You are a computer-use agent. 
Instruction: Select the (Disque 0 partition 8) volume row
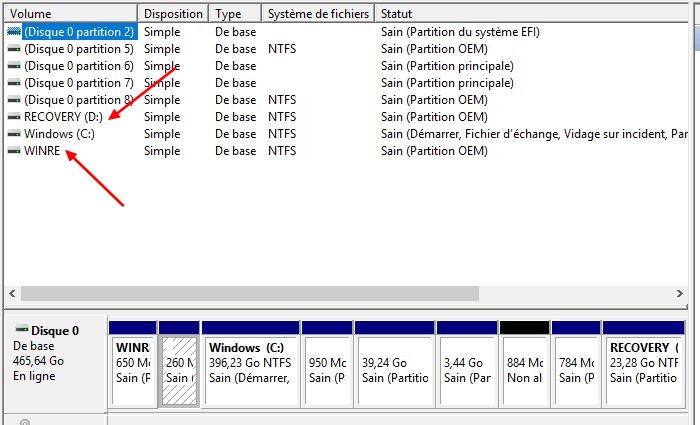tap(79, 100)
